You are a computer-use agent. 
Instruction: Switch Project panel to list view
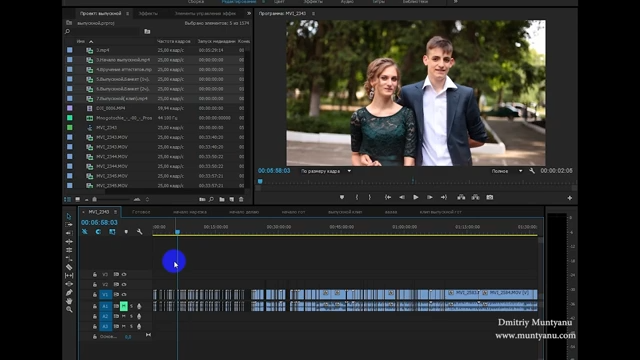pos(67,199)
